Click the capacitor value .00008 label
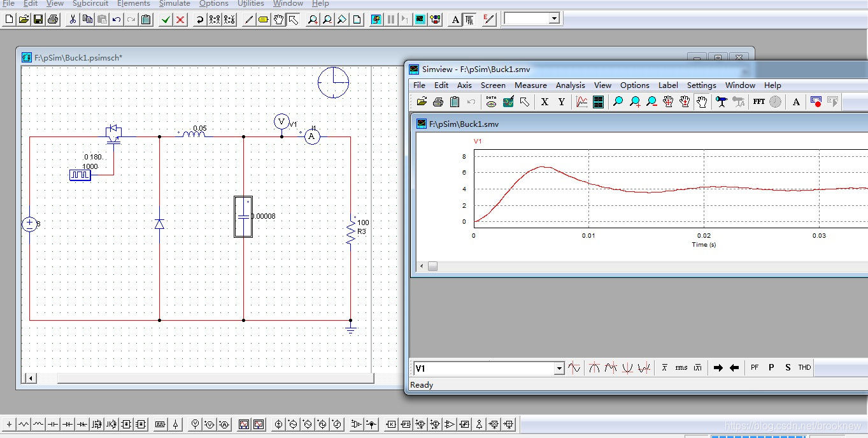 pos(263,216)
